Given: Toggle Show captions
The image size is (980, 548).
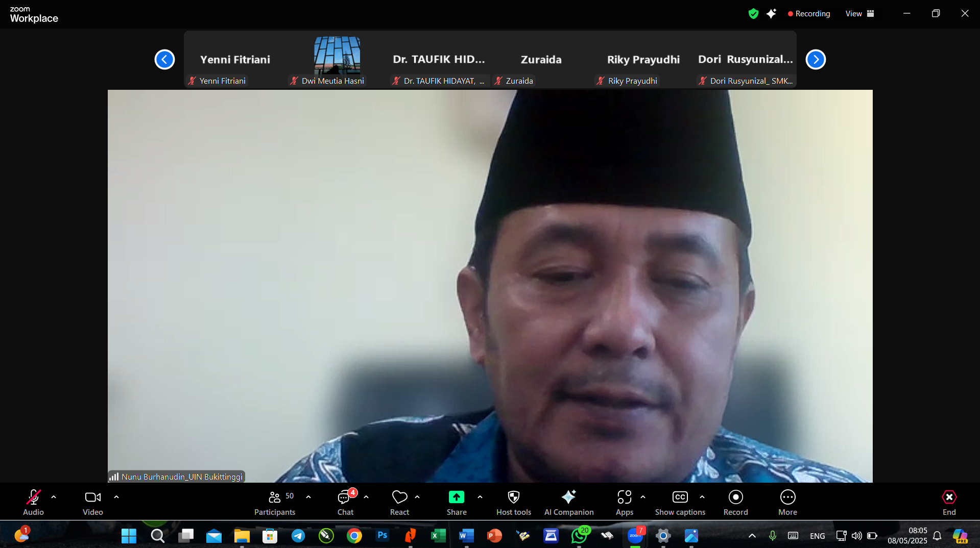Looking at the screenshot, I should click(x=680, y=502).
